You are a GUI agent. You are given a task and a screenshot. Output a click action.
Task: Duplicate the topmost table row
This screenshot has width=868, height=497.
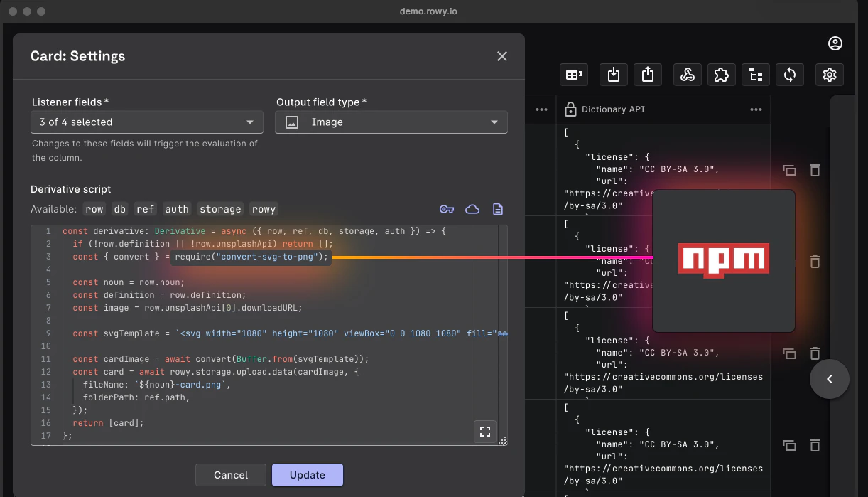click(x=789, y=170)
